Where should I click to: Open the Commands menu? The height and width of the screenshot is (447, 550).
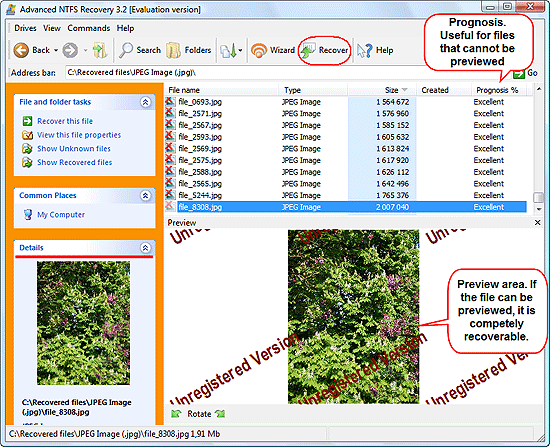click(89, 28)
